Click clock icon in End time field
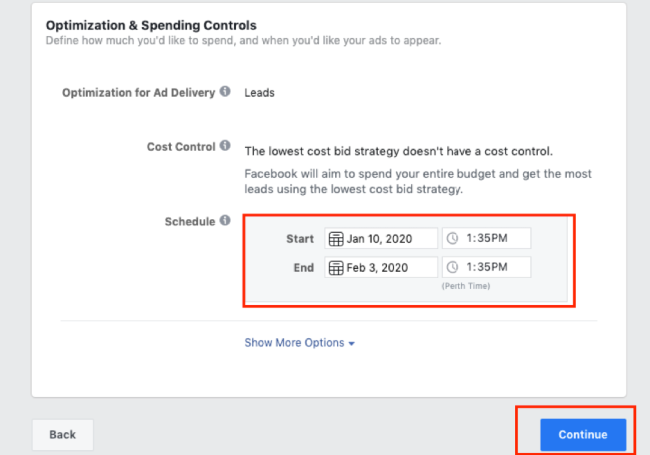The height and width of the screenshot is (455, 650). (x=452, y=267)
